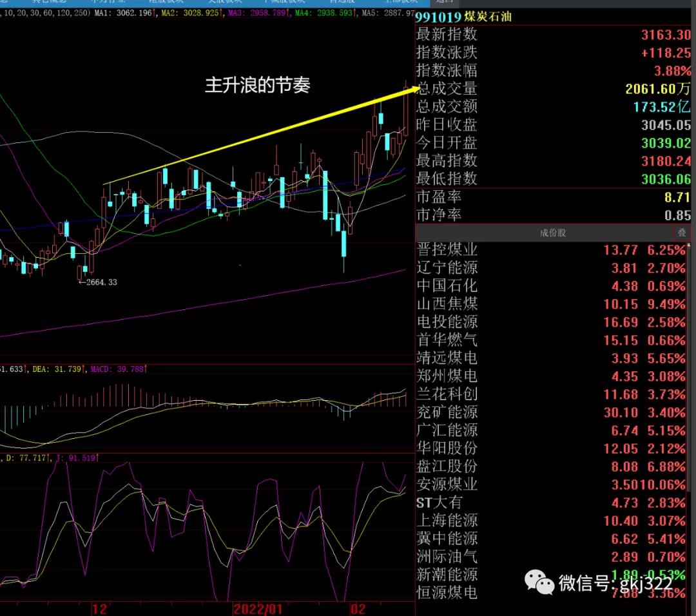Click the KDJ J: 91.519 label

77,458
